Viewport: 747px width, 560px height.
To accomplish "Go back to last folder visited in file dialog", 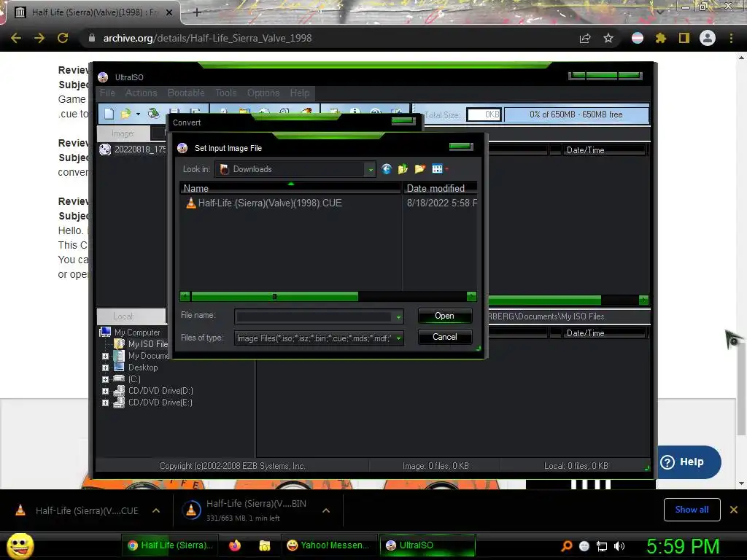I will tap(387, 169).
